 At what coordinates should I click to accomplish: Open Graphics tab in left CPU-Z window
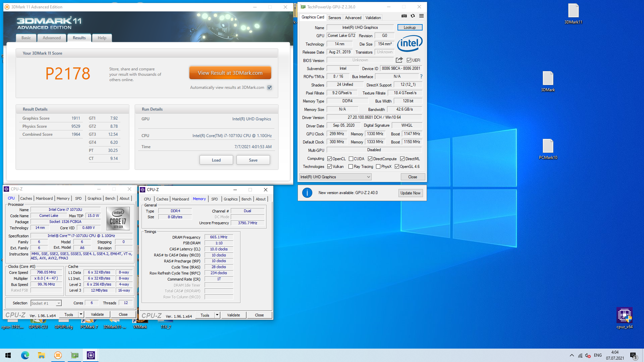tap(94, 198)
